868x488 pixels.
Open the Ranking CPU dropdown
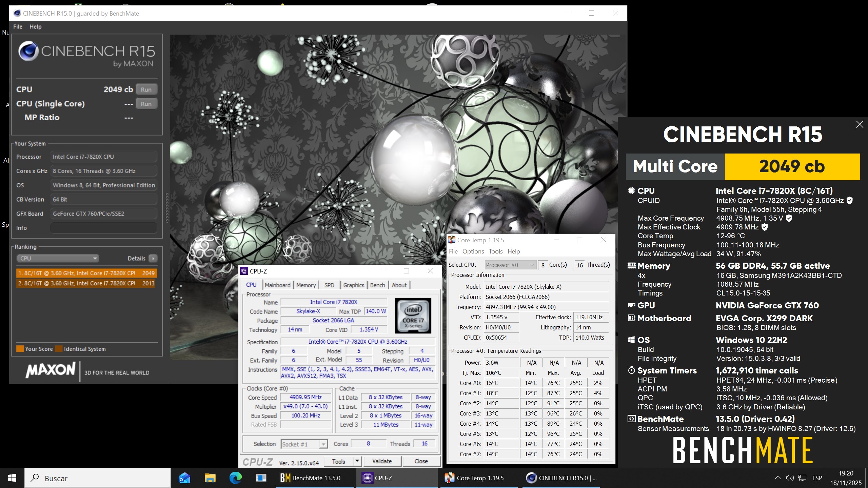pos(58,258)
